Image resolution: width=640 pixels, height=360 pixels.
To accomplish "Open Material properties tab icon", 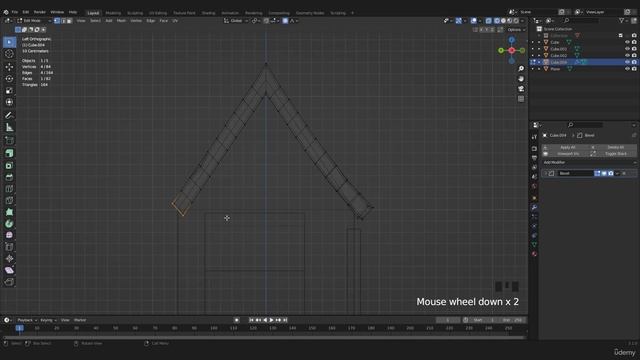I will click(x=534, y=254).
